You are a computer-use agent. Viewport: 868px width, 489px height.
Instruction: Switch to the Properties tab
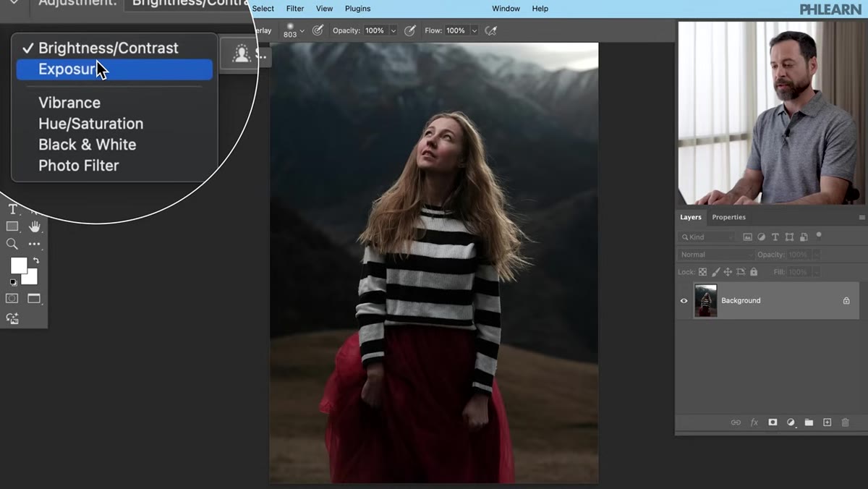(728, 217)
